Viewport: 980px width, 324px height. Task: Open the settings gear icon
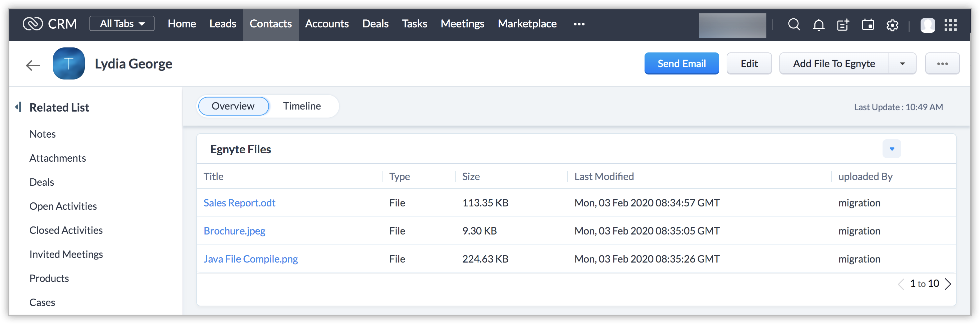click(x=892, y=25)
